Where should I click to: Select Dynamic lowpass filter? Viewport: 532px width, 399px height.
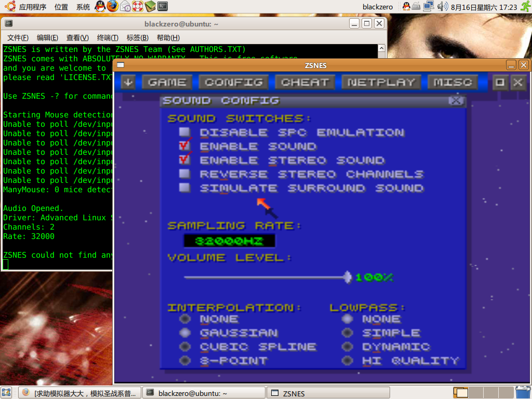(x=347, y=347)
